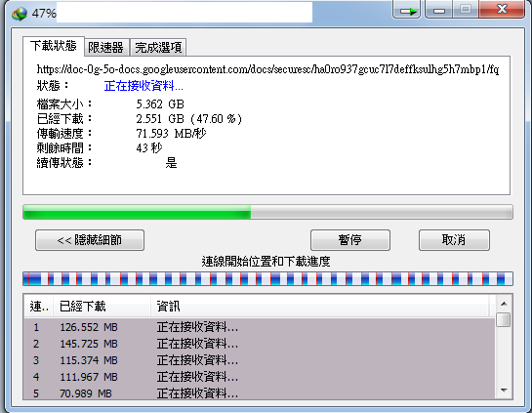The image size is (532, 413).
Task: Click the 47% title text
Action: (44, 14)
